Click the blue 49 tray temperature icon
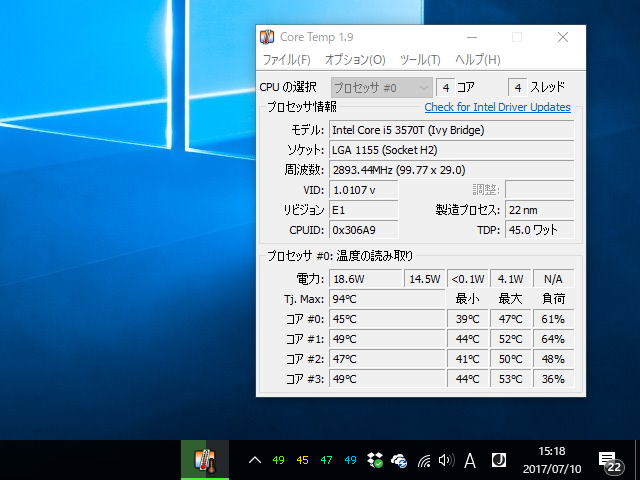Screen dimensions: 640x480 (350, 460)
